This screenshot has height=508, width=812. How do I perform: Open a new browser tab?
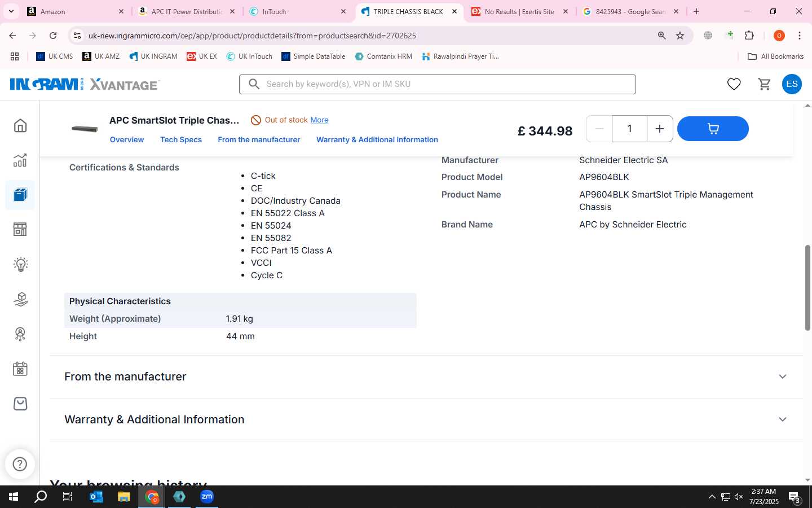(x=696, y=11)
